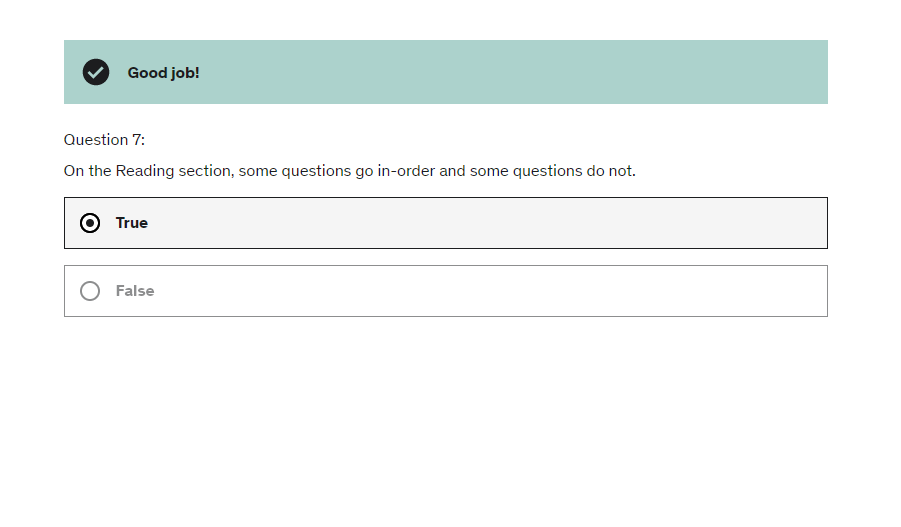Screen dimensions: 901x527
Task: Select the True radio button circle
Action: (90, 223)
